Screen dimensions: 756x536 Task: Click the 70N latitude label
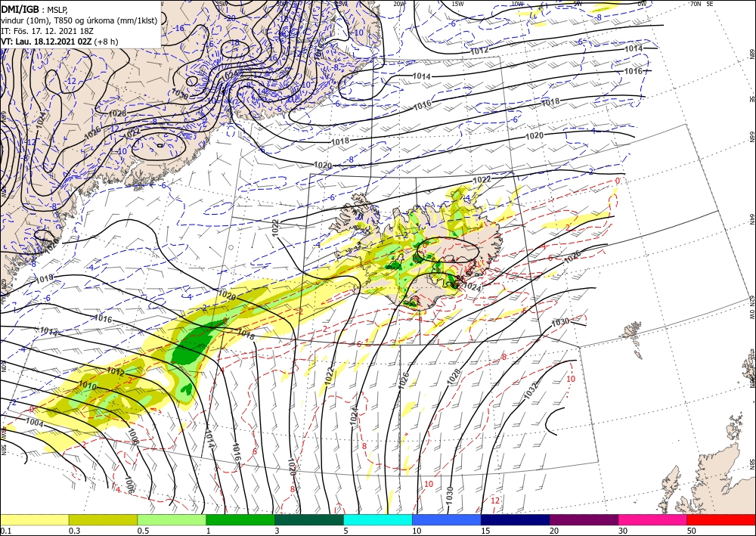[696, 4]
